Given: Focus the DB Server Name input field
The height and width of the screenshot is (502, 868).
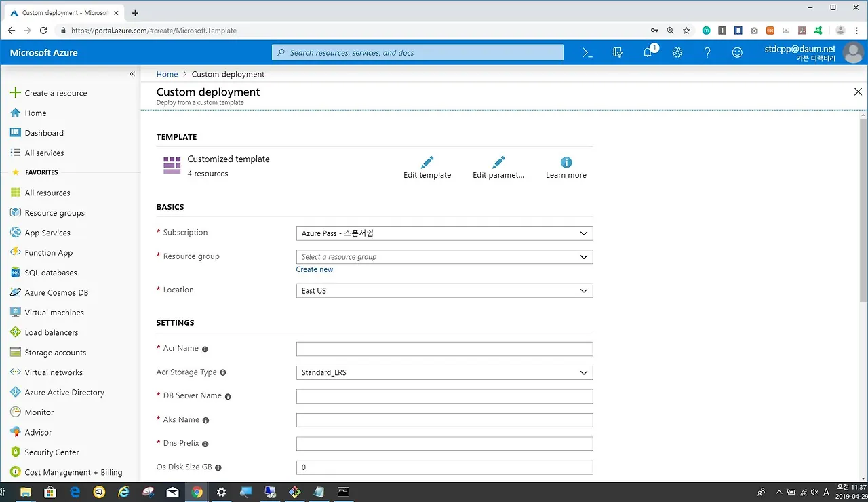Looking at the screenshot, I should (x=444, y=396).
